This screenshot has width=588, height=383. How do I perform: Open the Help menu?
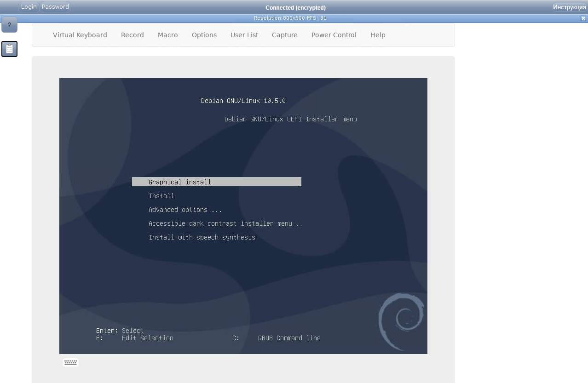pyautogui.click(x=378, y=35)
